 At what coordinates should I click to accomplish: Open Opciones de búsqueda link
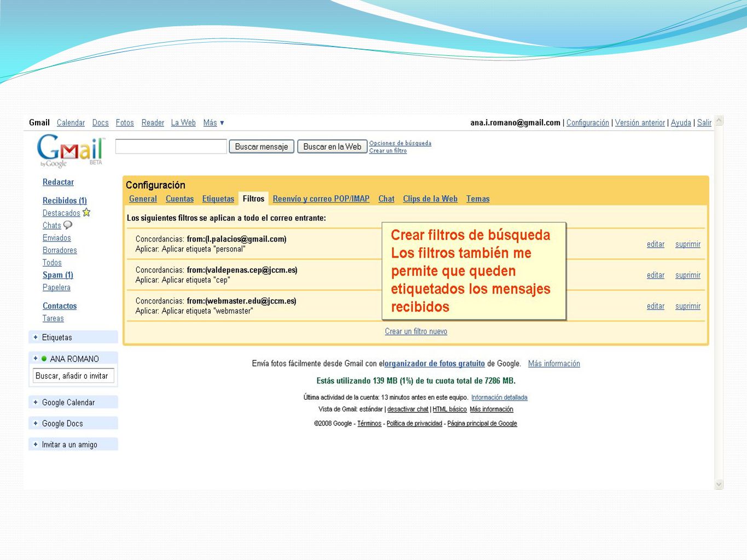tap(400, 143)
